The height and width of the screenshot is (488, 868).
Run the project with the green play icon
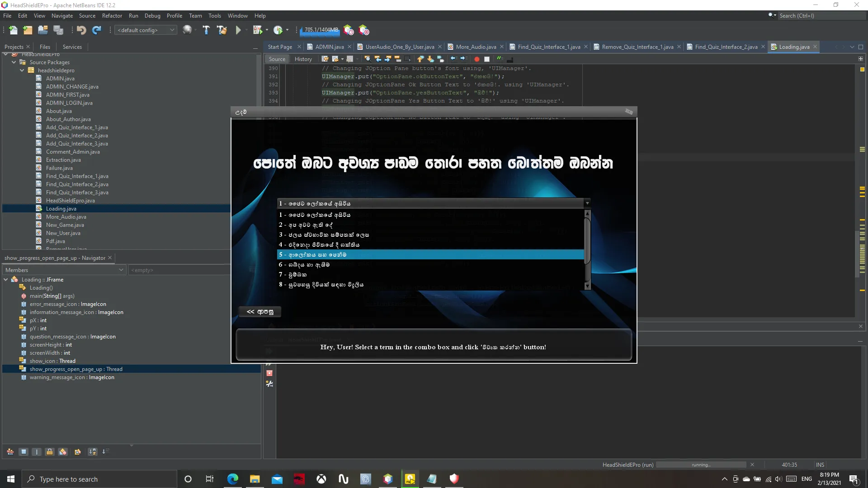[238, 30]
